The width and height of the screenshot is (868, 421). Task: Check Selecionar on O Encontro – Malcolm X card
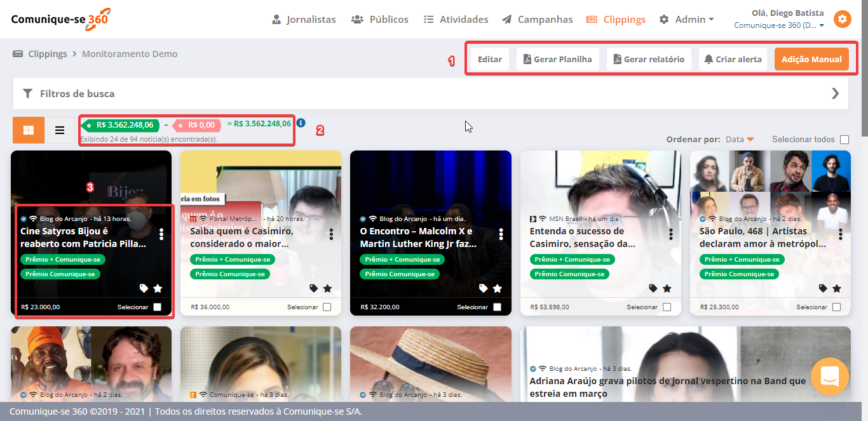(x=497, y=307)
